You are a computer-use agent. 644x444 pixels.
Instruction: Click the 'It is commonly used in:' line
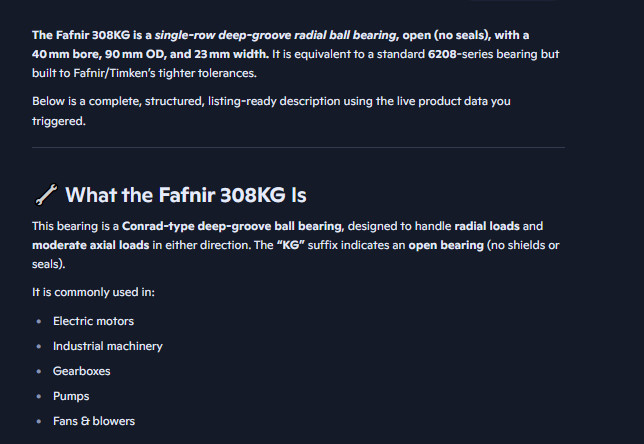(x=93, y=292)
